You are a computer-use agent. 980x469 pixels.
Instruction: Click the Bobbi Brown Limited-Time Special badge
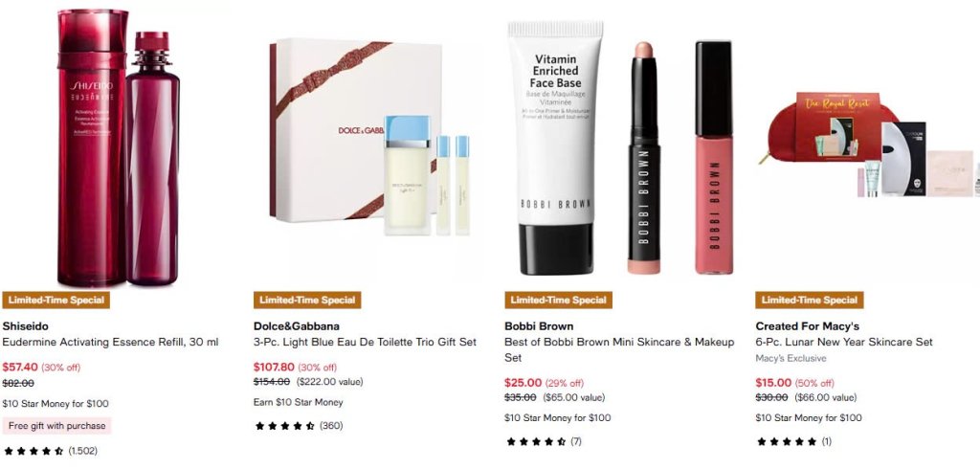click(x=559, y=301)
